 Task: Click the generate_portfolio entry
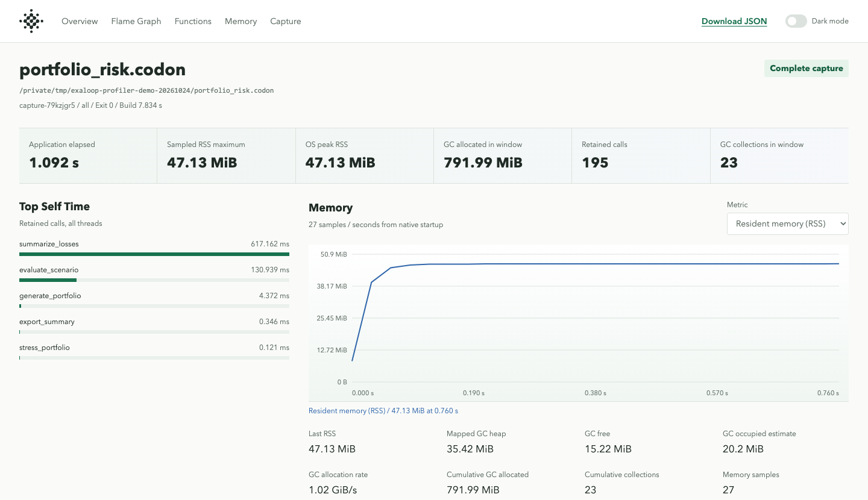coord(154,299)
